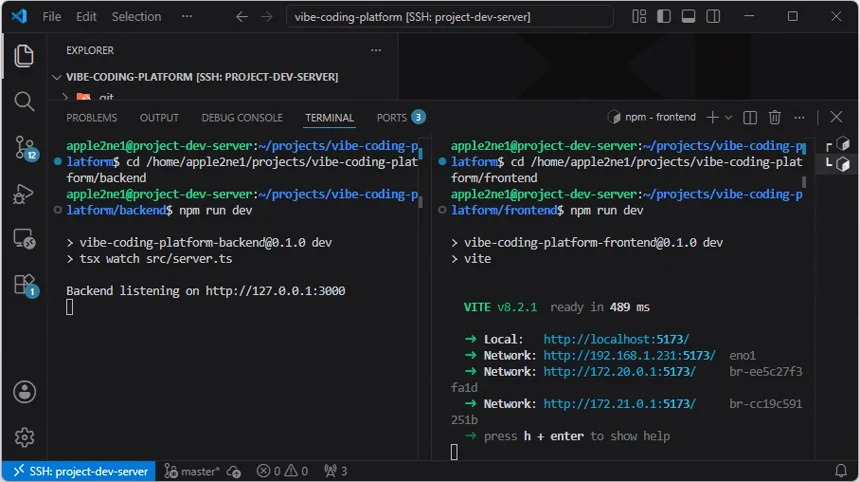Open the Remote Explorer icon
The height and width of the screenshot is (482, 860).
[24, 239]
